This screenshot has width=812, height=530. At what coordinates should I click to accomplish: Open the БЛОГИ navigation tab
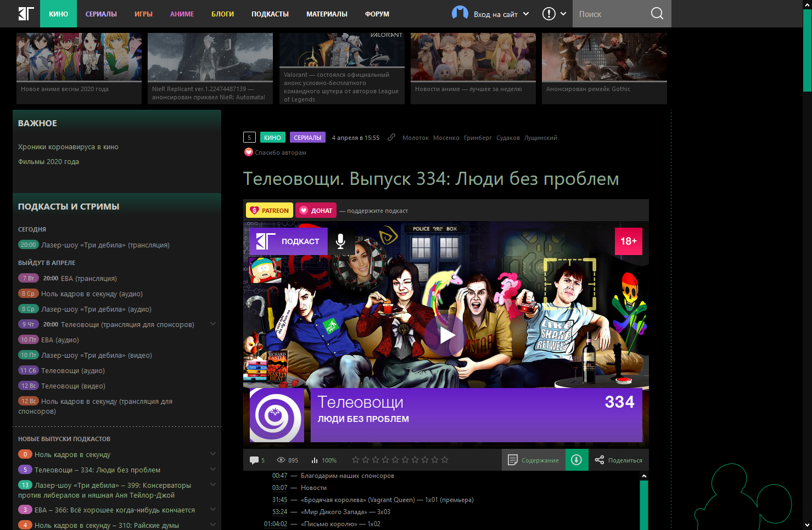(x=222, y=14)
